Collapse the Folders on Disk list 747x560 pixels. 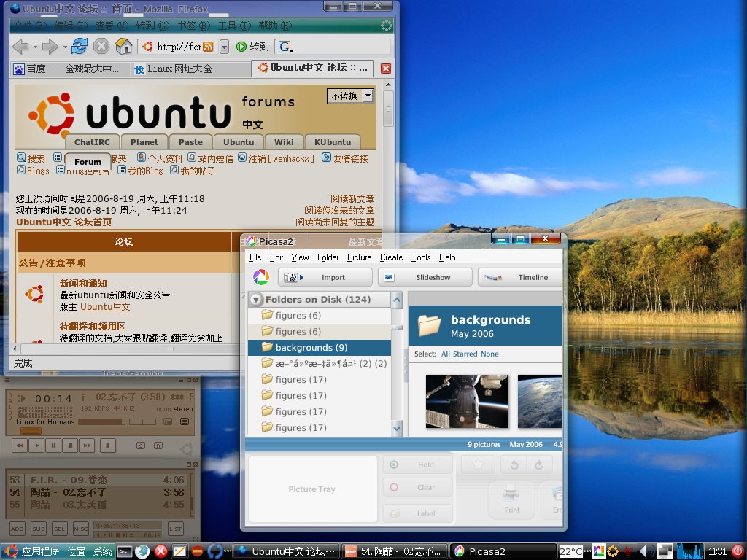tap(256, 300)
